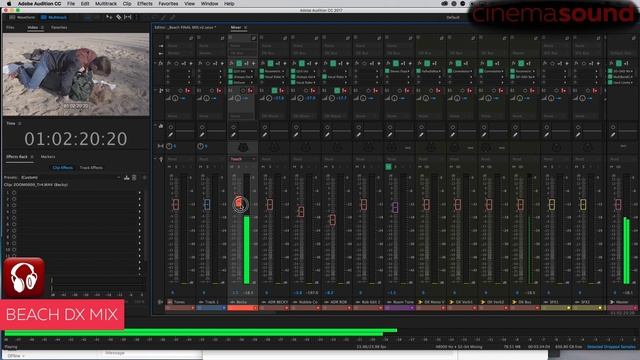Image resolution: width=640 pixels, height=360 pixels.
Task: Switch to Waveform editor view
Action: pyautogui.click(x=22, y=18)
